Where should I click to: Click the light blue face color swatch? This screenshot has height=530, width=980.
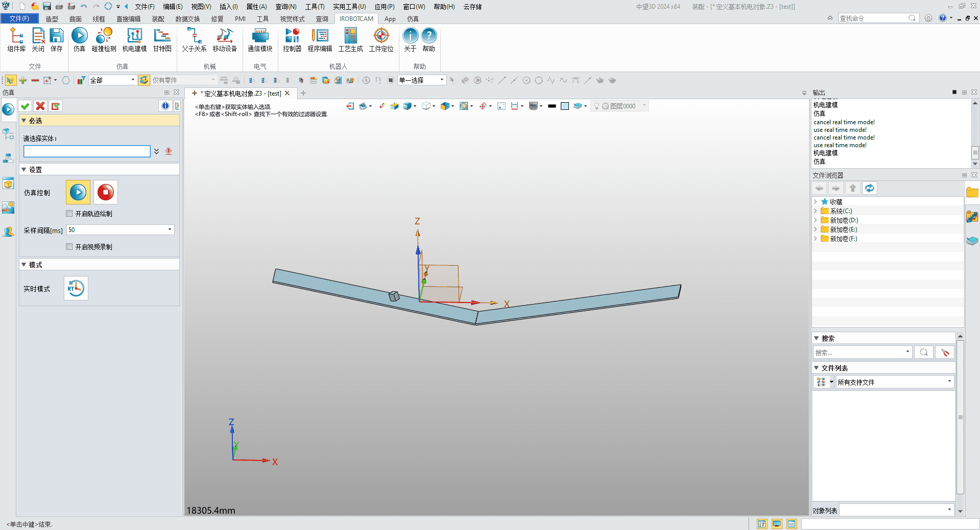(x=565, y=106)
